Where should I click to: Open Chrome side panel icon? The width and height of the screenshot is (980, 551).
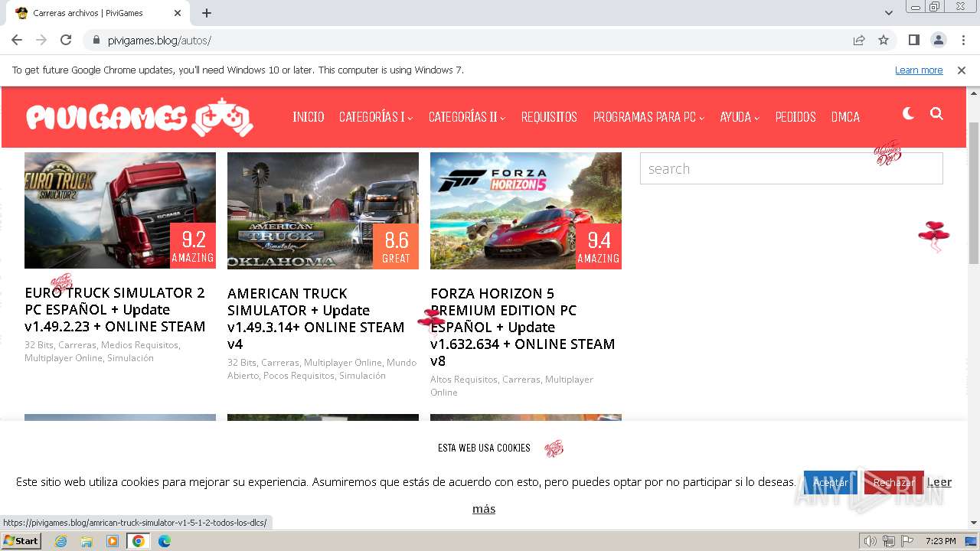[914, 40]
